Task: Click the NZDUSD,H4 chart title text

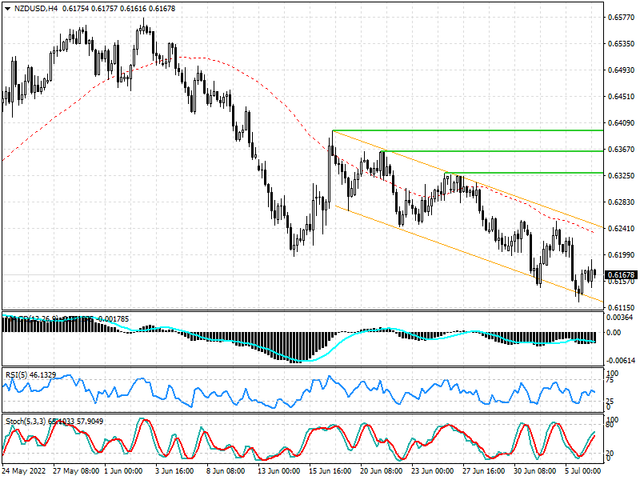Action: coord(37,9)
